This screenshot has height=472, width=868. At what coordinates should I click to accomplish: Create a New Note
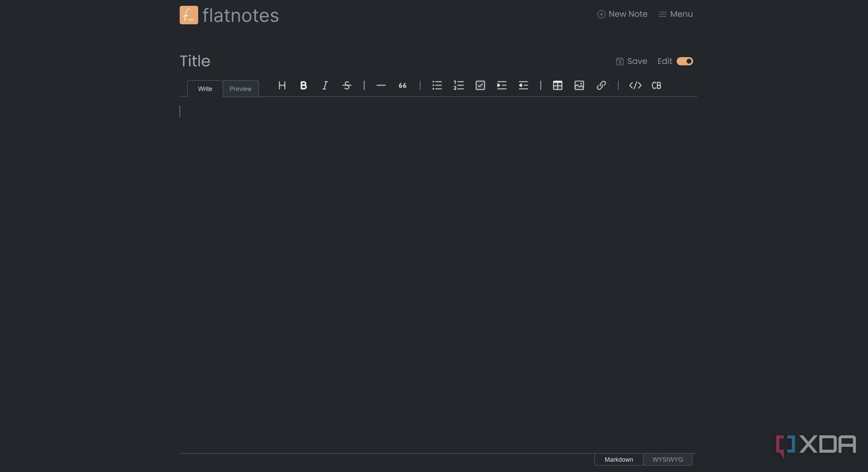[622, 14]
